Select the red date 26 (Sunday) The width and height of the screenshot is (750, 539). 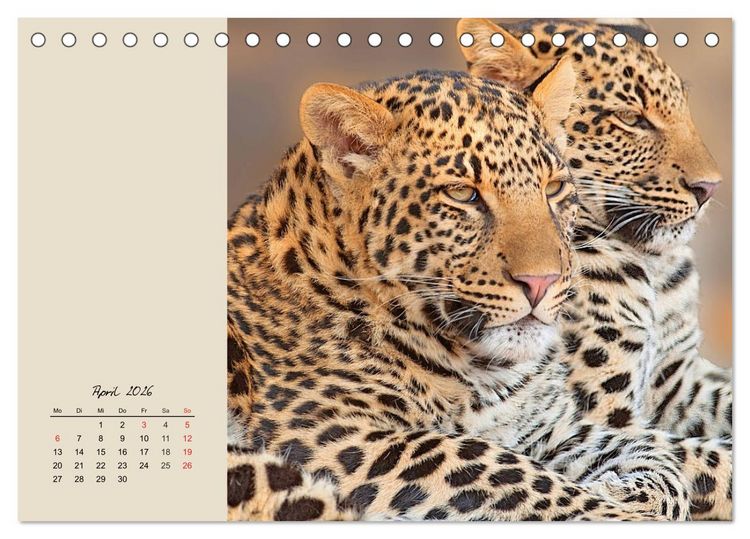pos(187,465)
